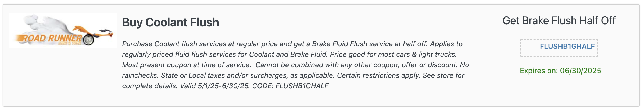The image size is (644, 112).
Task: Select the Get Brake Flush Half Off heading
Action: 559,21
